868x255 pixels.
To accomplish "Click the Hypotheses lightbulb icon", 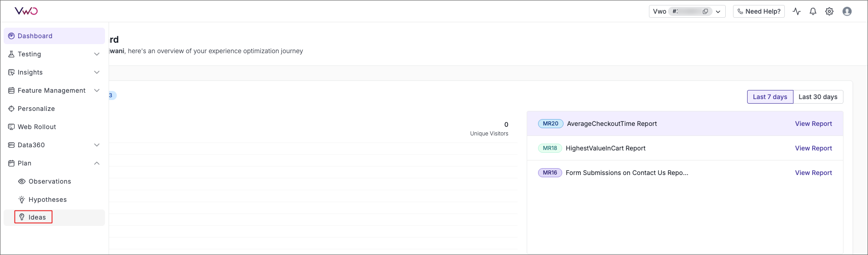I will (21, 200).
